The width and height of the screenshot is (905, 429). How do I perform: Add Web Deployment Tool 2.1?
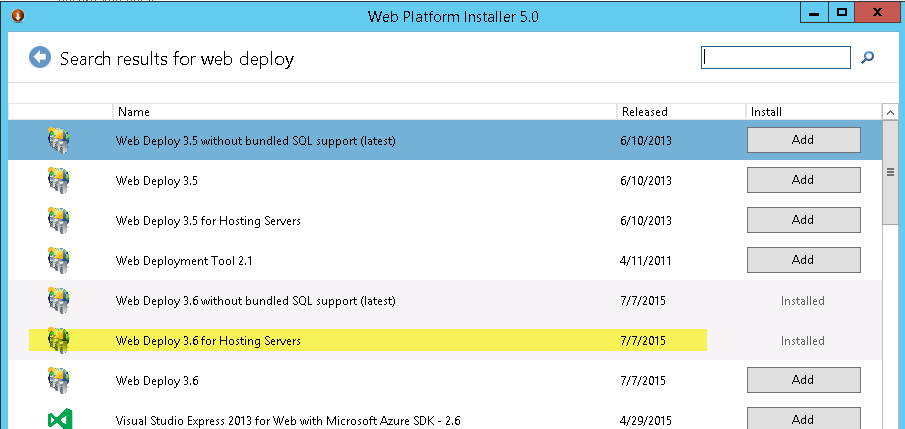pos(803,260)
